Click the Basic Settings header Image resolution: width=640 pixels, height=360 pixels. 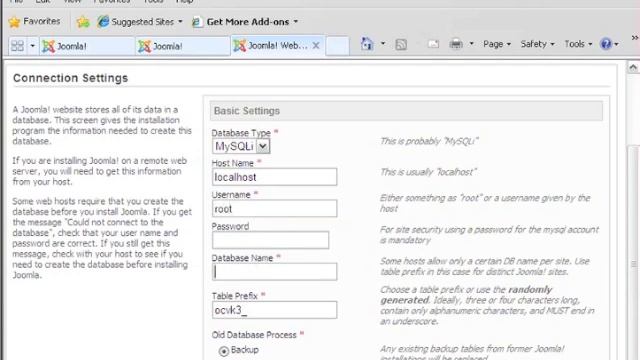(406, 111)
